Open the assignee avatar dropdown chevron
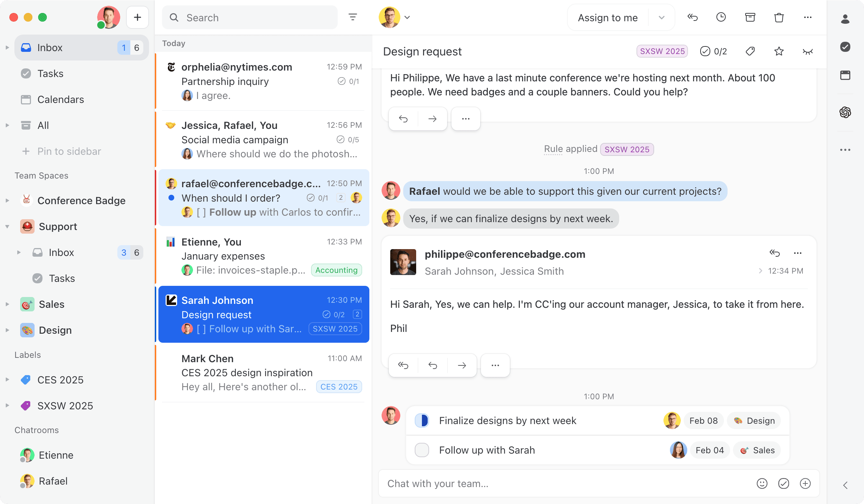 click(x=407, y=17)
